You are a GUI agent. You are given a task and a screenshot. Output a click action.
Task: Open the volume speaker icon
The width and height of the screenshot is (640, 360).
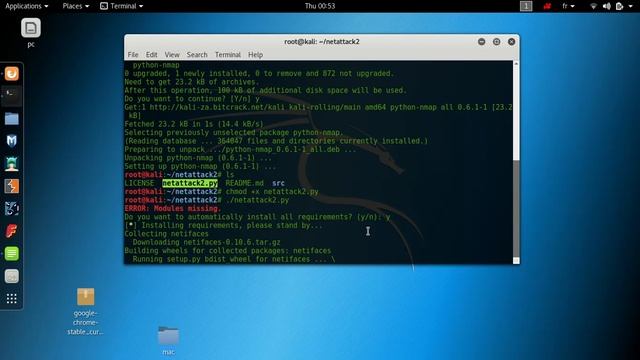coord(607,6)
